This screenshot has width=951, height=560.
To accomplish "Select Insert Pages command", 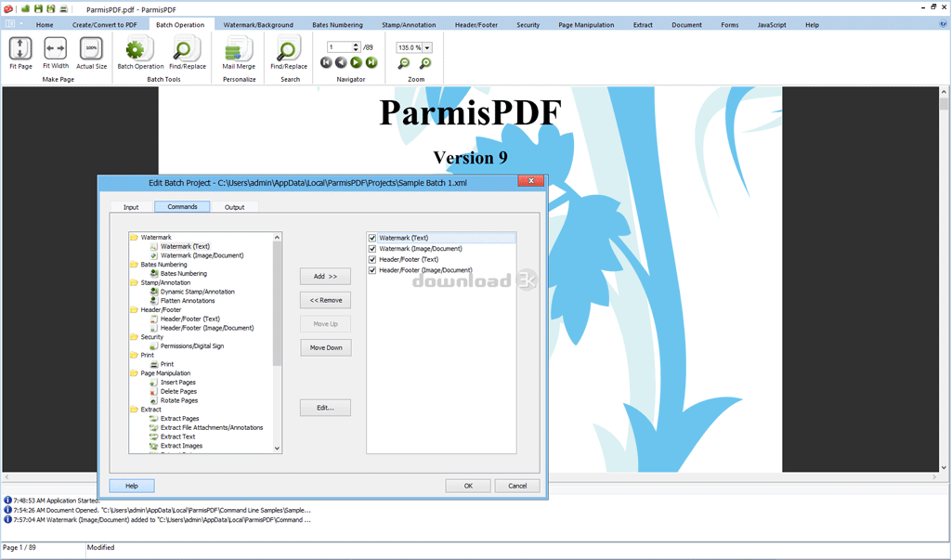I will tap(177, 383).
